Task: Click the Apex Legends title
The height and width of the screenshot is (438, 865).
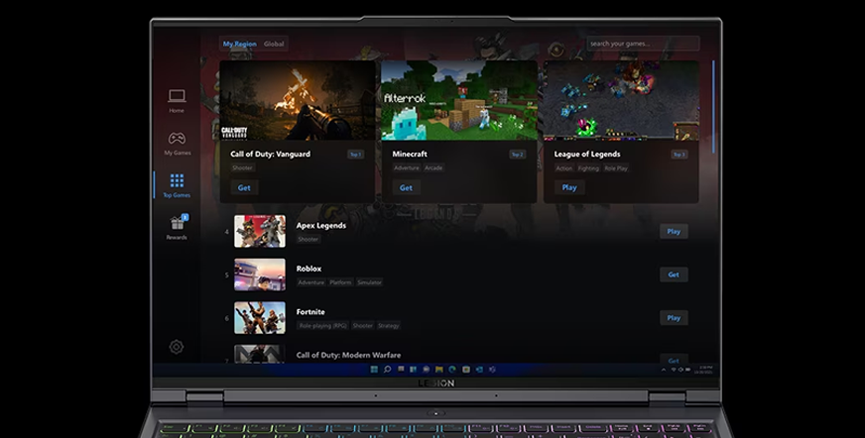Action: coord(321,225)
